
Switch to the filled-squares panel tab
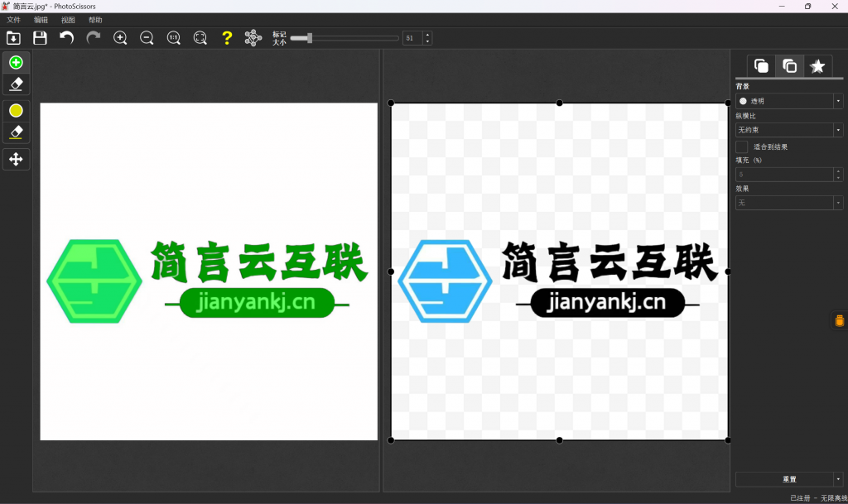point(762,66)
